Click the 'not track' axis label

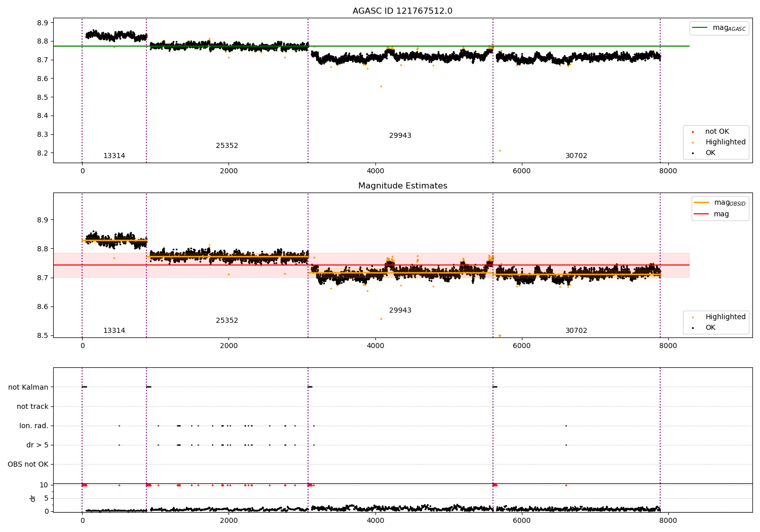point(32,406)
